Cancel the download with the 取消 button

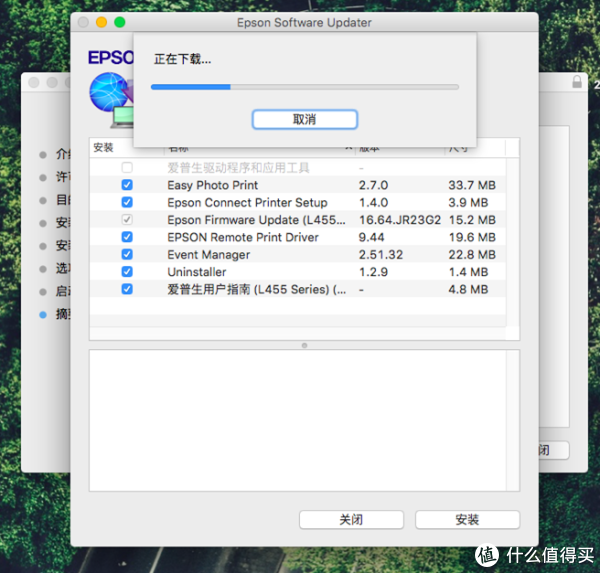click(305, 119)
